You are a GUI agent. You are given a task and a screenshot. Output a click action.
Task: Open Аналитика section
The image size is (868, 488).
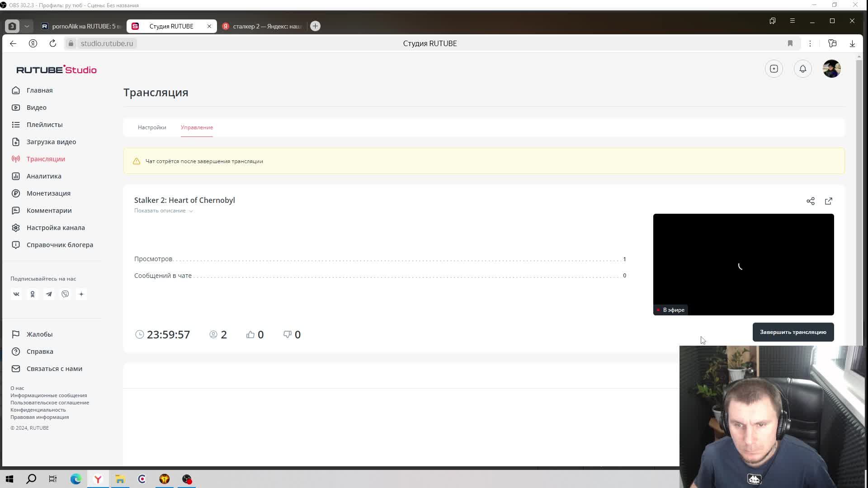coord(44,176)
